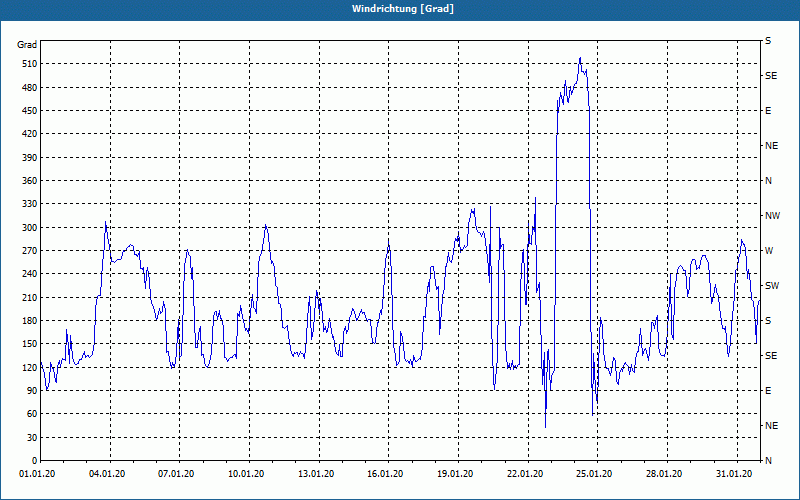Select the SE compass label level with 120
This screenshot has height=500, width=800.
coord(771,356)
